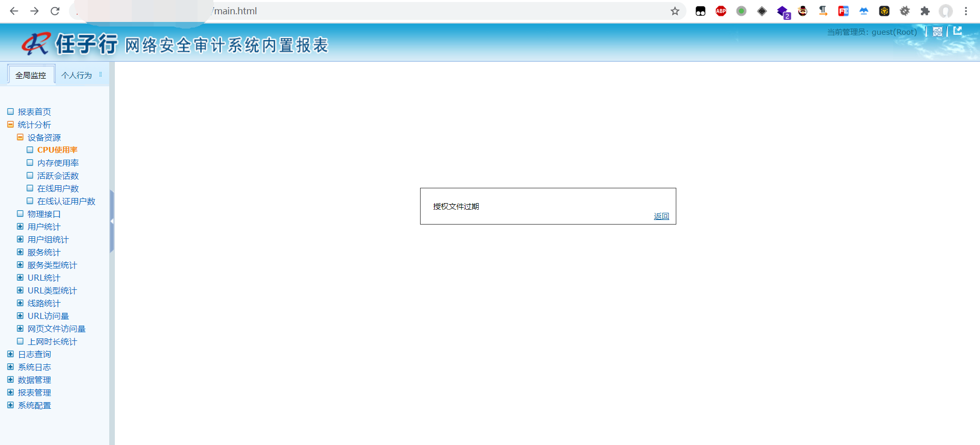This screenshot has width=980, height=445.
Task: Expand the 日志查询 section
Action: (10, 354)
